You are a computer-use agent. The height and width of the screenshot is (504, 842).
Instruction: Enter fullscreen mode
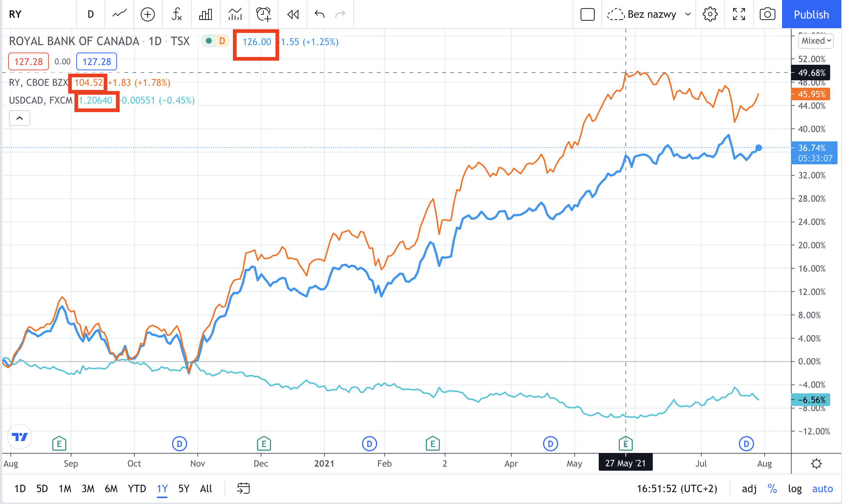click(739, 14)
